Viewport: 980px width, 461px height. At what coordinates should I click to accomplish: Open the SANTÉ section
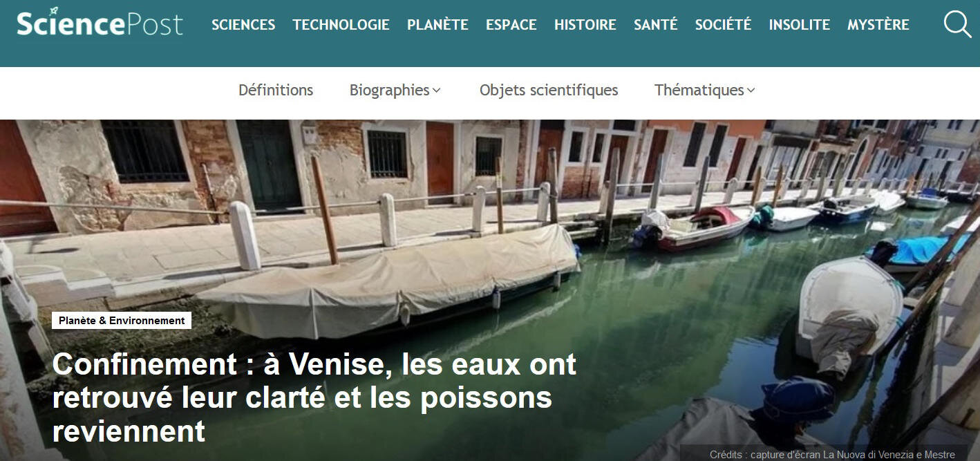[656, 25]
